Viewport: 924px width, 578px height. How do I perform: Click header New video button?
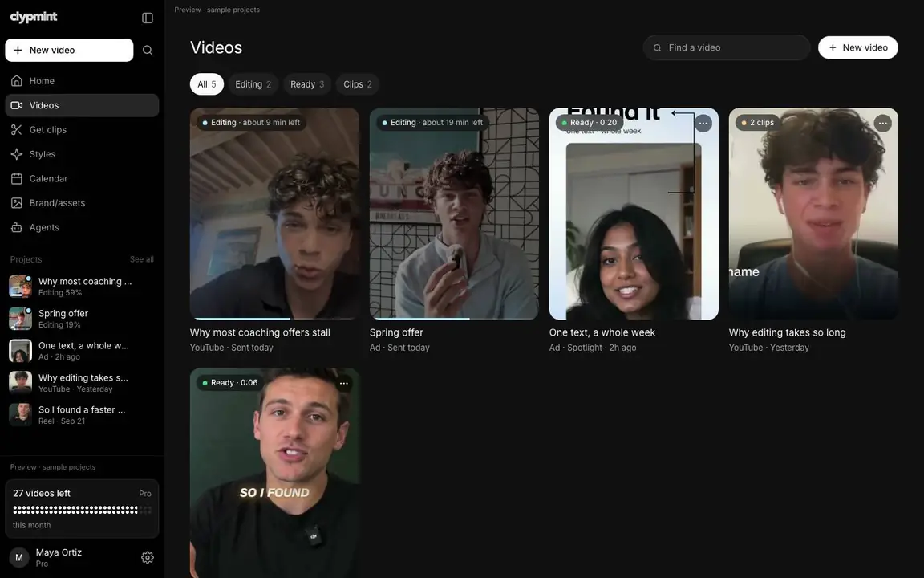(857, 48)
